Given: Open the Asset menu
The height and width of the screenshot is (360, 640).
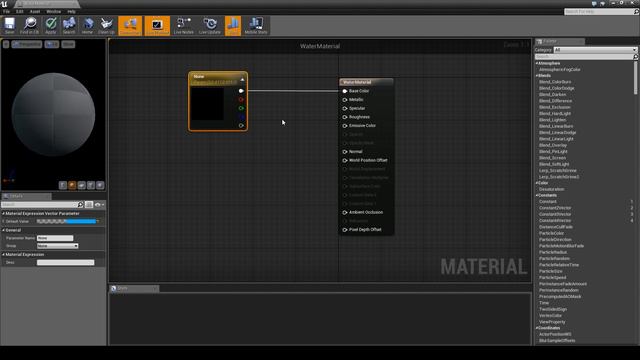Looking at the screenshot, I should point(35,11).
